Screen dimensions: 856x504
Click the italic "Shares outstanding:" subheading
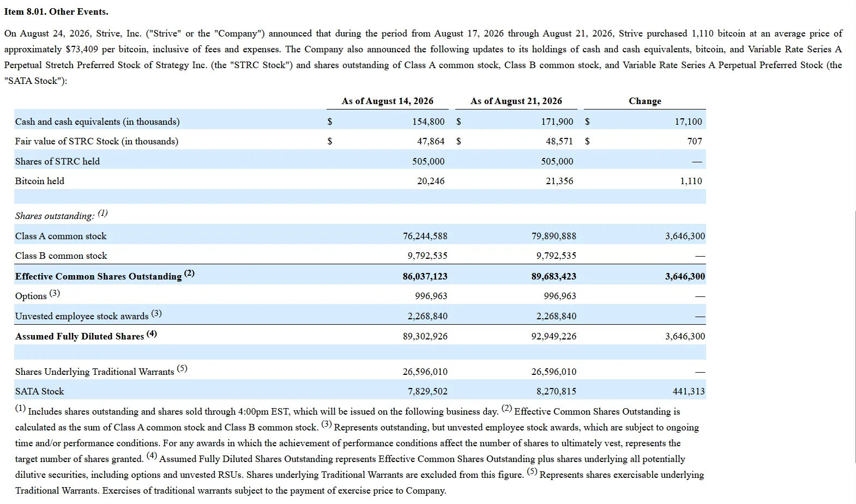[x=55, y=216]
